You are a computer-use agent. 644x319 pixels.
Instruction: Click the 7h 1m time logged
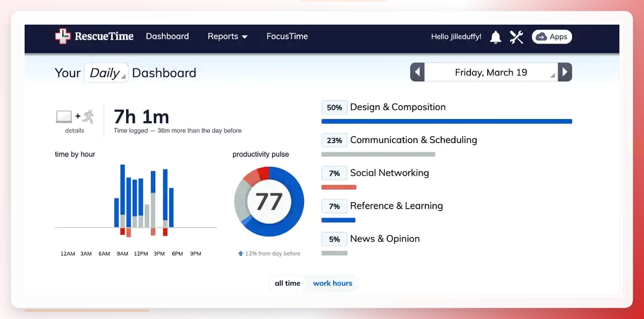click(141, 116)
